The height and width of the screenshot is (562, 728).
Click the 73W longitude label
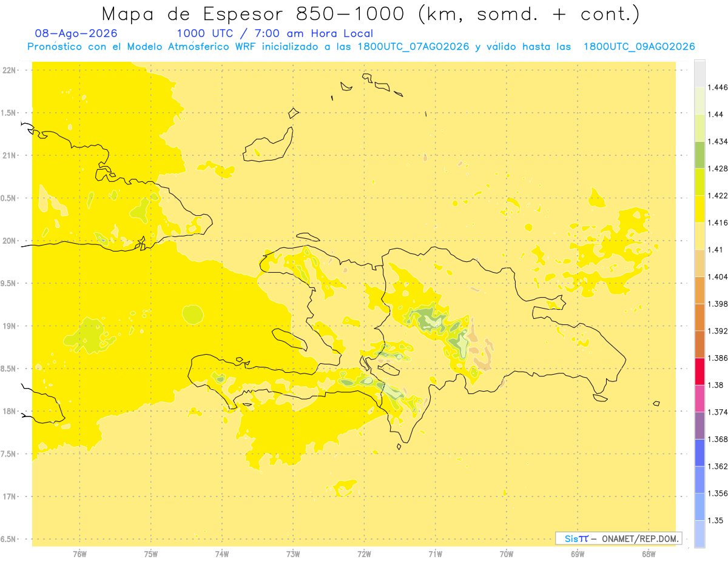(x=293, y=554)
